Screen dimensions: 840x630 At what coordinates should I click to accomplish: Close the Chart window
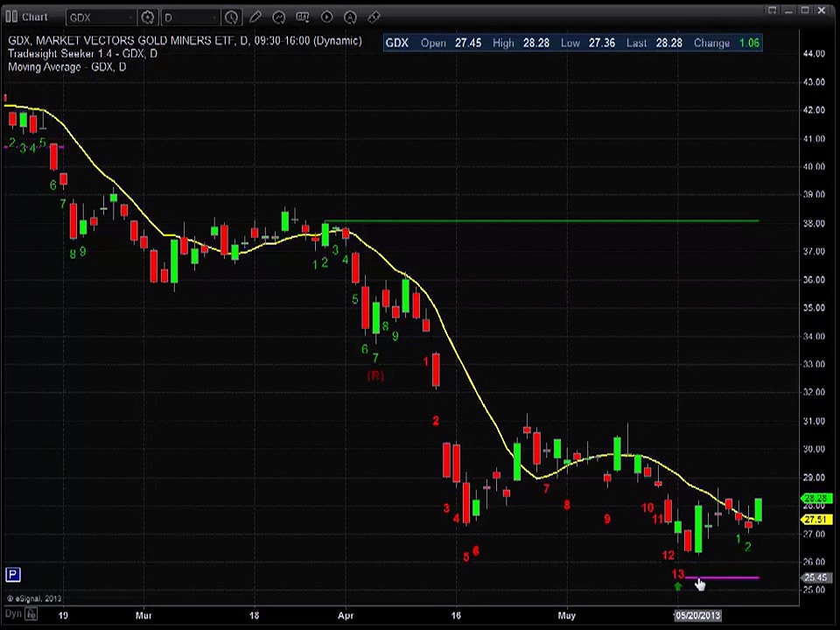[822, 10]
